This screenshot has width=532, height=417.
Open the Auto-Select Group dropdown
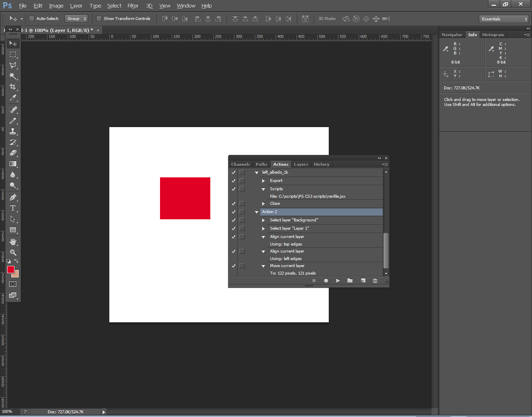tap(76, 19)
